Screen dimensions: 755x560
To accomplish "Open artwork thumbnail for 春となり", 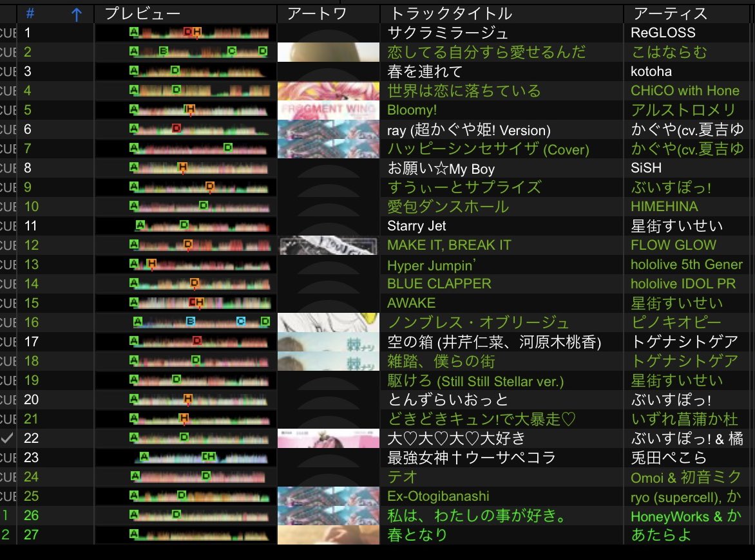I will [329, 535].
